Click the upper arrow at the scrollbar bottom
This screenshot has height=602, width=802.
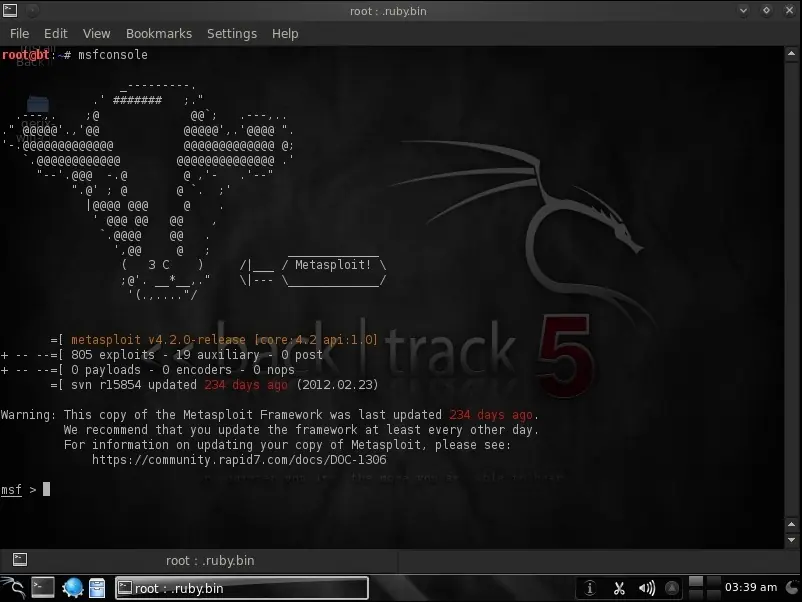coord(791,524)
